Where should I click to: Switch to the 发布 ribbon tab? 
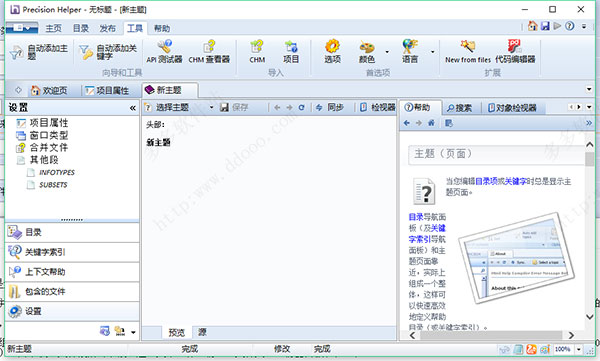click(x=108, y=28)
